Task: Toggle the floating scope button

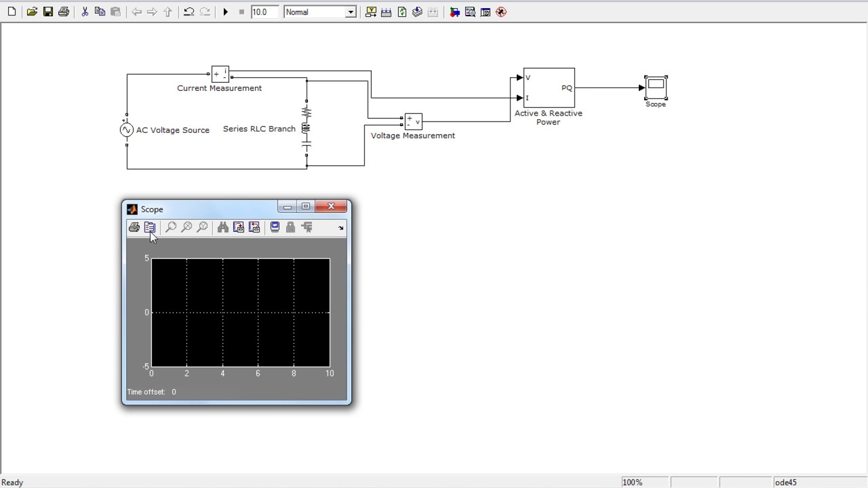Action: pyautogui.click(x=275, y=228)
